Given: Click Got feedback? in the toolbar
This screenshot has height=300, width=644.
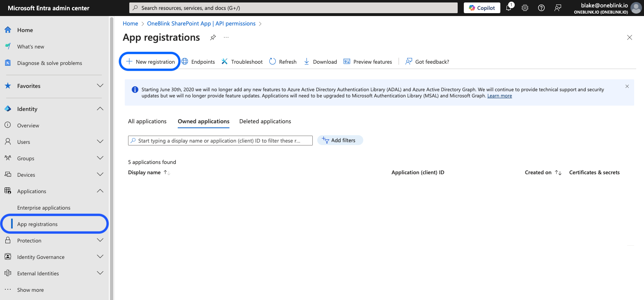Looking at the screenshot, I should [427, 62].
